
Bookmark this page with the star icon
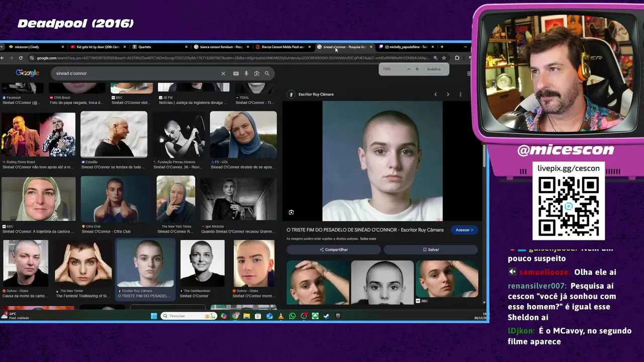tap(444, 58)
